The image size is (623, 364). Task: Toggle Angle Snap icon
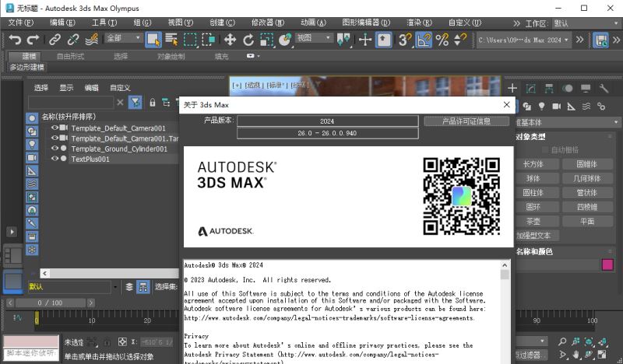pos(424,40)
